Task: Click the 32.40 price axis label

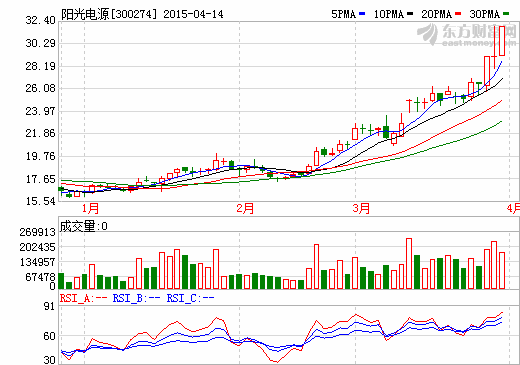Action: point(40,20)
